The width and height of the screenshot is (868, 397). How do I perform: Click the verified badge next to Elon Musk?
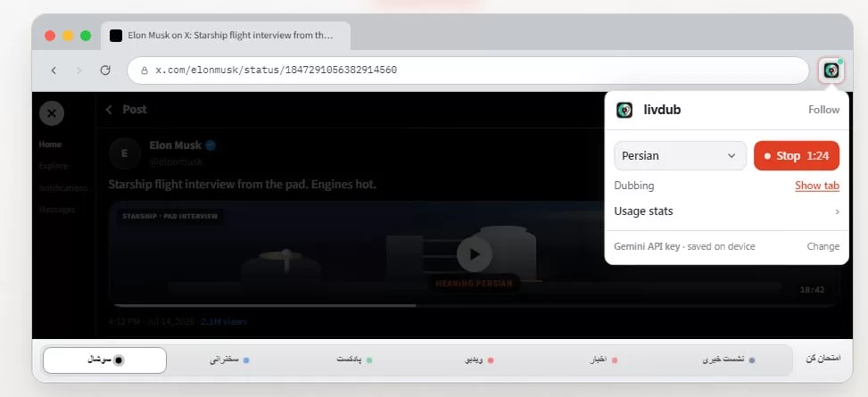click(211, 145)
